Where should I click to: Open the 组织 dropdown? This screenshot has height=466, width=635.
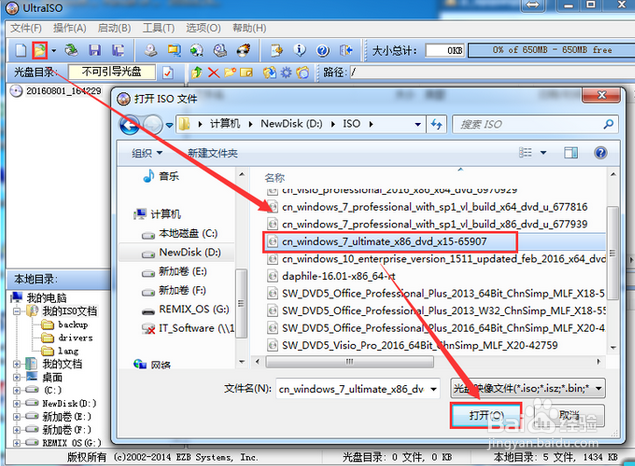[147, 153]
